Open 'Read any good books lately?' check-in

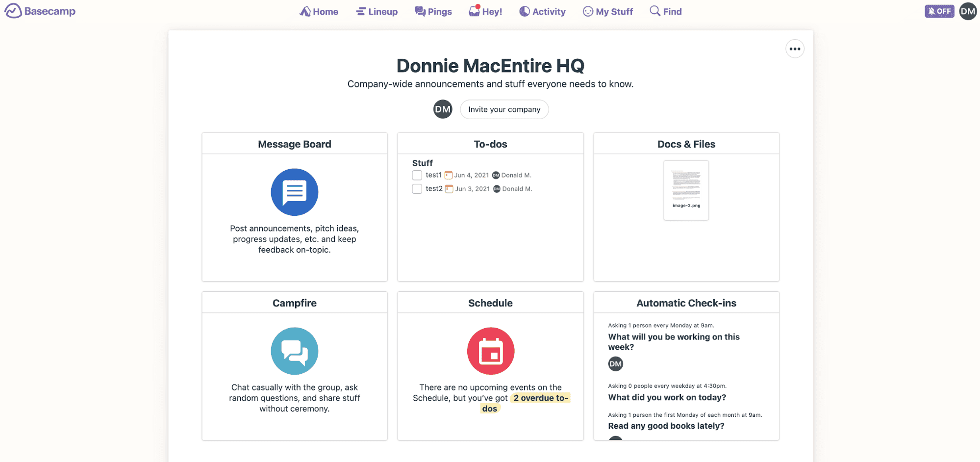pos(666,426)
